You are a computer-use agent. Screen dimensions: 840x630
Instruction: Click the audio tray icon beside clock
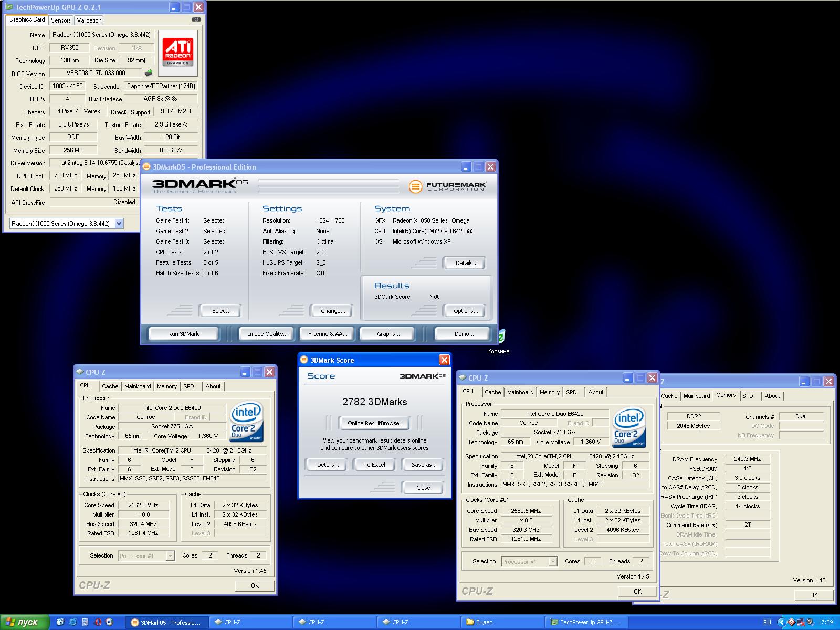click(812, 622)
